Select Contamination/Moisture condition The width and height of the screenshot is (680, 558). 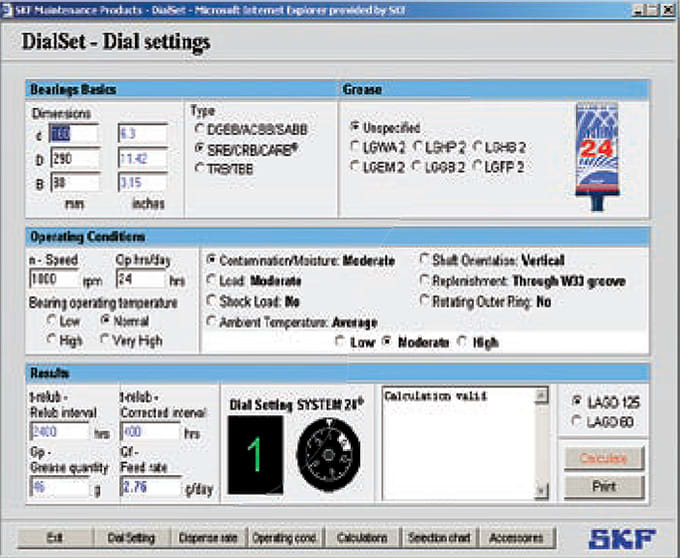[x=211, y=260]
